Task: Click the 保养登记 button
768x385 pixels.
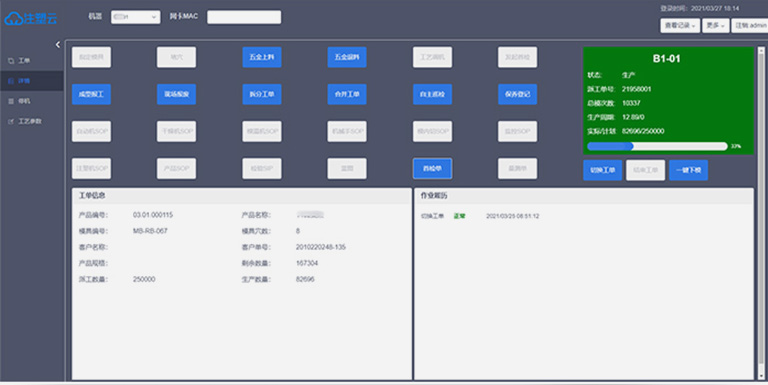Action: tap(517, 94)
